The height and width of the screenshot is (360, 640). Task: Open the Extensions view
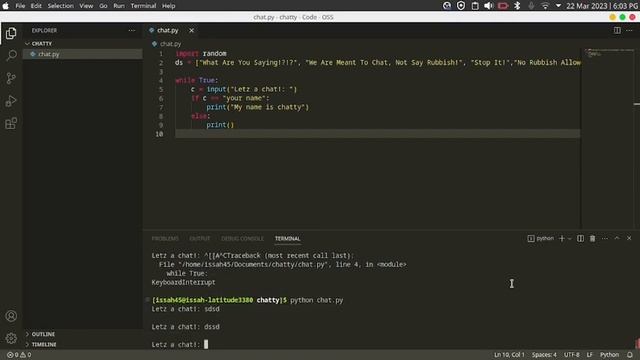tap(11, 123)
